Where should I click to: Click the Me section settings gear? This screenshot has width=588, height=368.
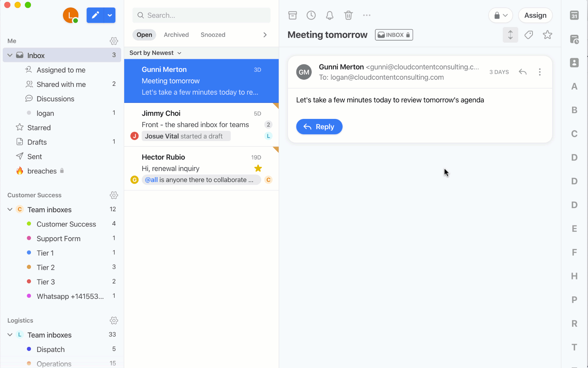tap(114, 41)
